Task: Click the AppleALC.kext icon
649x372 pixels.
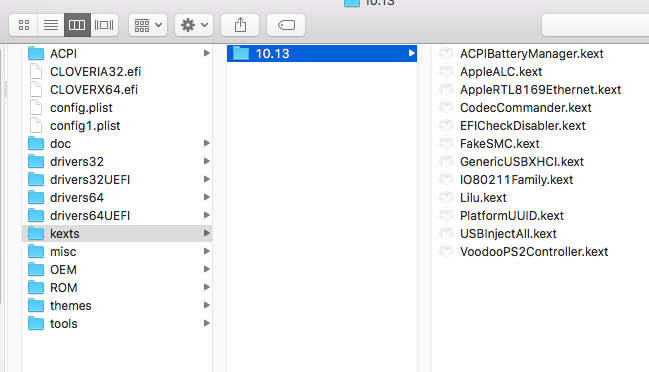Action: (x=446, y=72)
